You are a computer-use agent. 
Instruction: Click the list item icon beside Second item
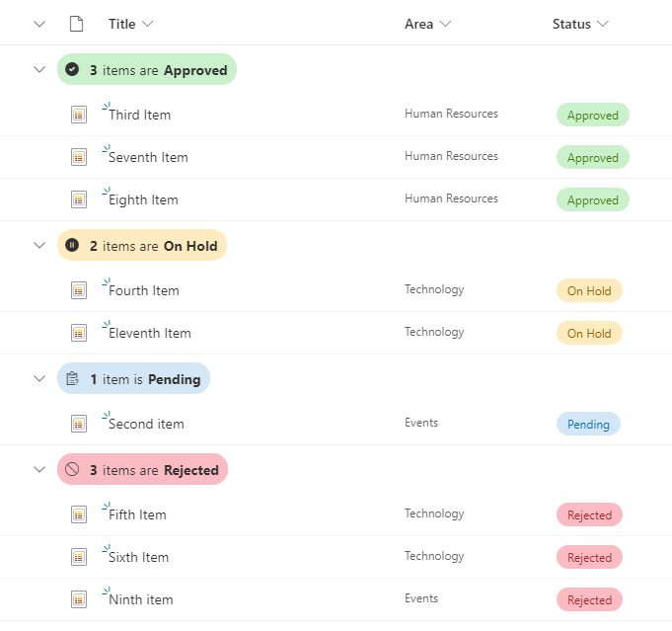click(79, 424)
